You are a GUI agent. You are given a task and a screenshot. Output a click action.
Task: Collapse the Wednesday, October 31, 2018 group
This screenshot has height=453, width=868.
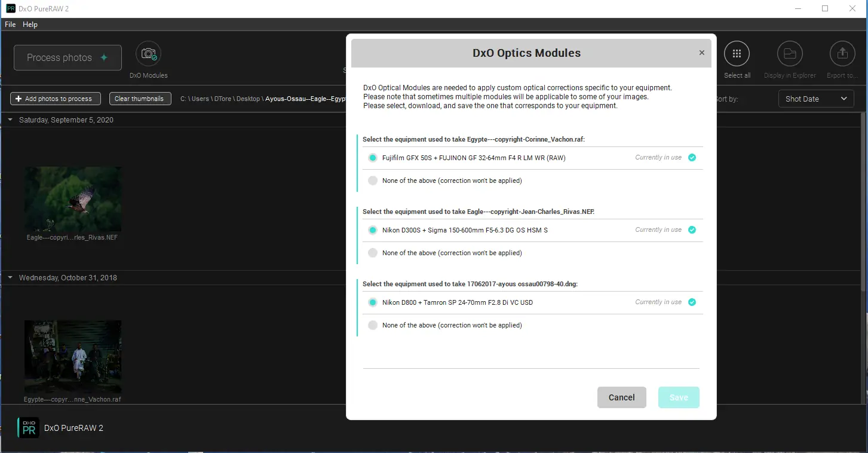coord(10,278)
